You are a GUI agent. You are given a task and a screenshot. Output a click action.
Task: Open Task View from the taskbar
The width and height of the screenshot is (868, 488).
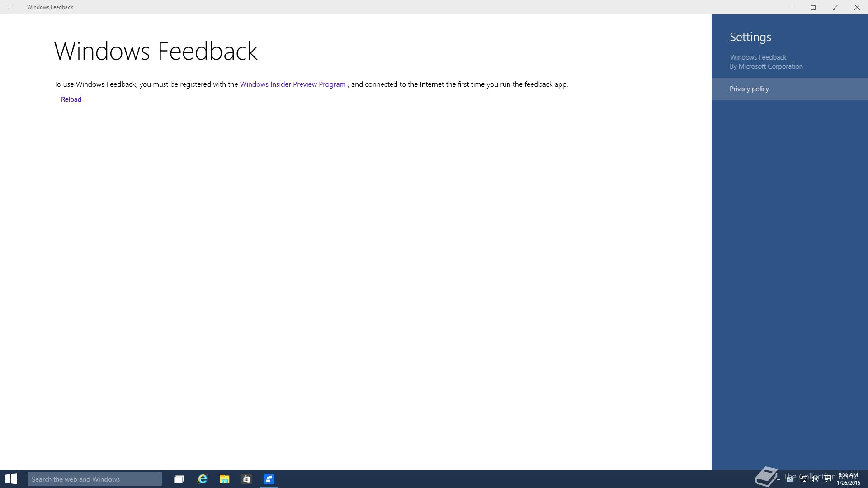(179, 479)
